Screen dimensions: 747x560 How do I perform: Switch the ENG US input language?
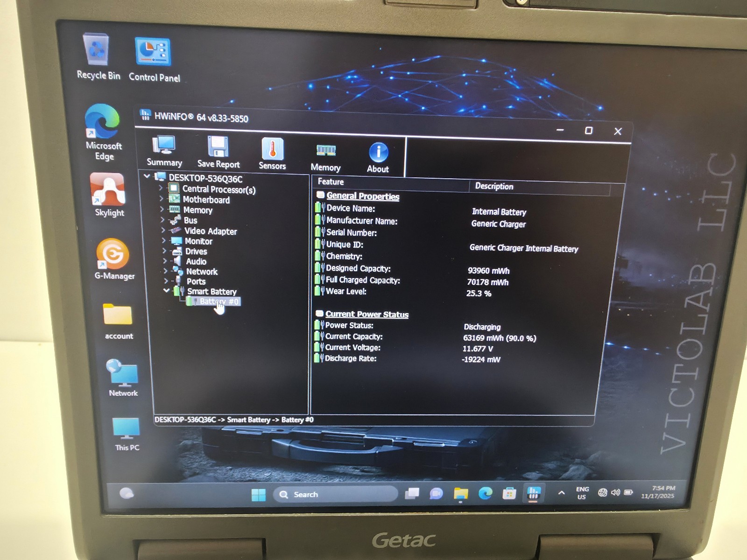pos(582,493)
